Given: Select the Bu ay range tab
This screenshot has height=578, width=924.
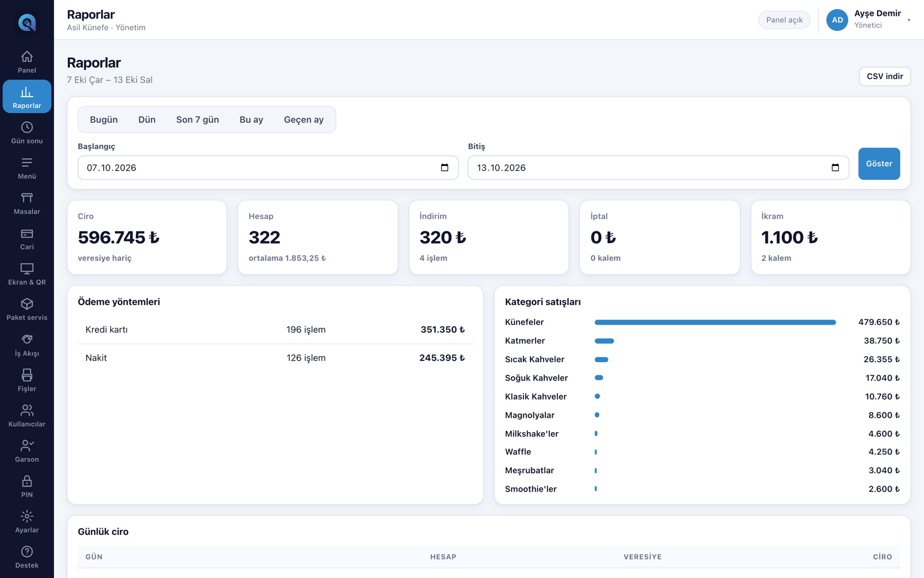Looking at the screenshot, I should coord(252,120).
